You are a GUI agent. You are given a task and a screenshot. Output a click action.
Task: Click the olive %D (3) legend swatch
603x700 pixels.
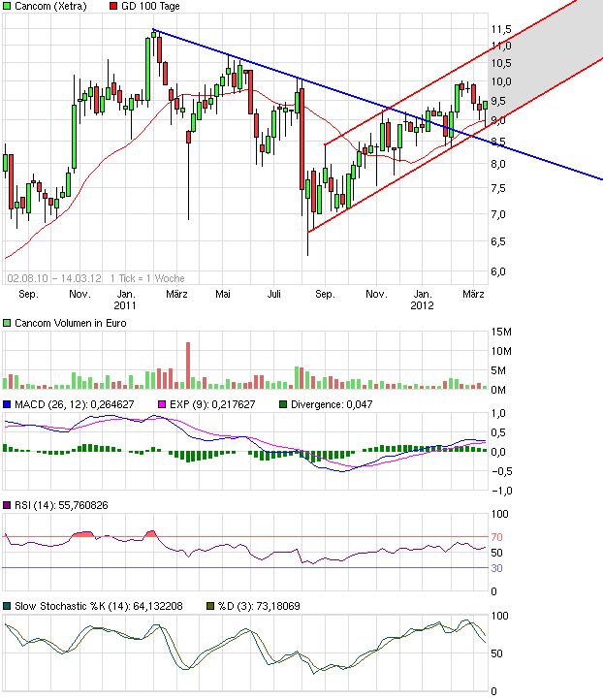click(x=210, y=606)
